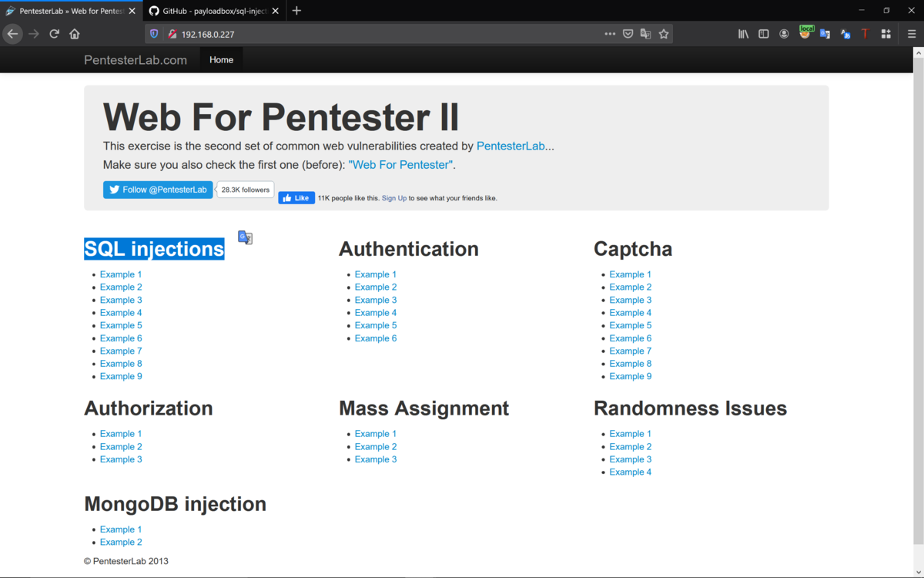
Task: Bookmark this page with the star
Action: click(664, 34)
